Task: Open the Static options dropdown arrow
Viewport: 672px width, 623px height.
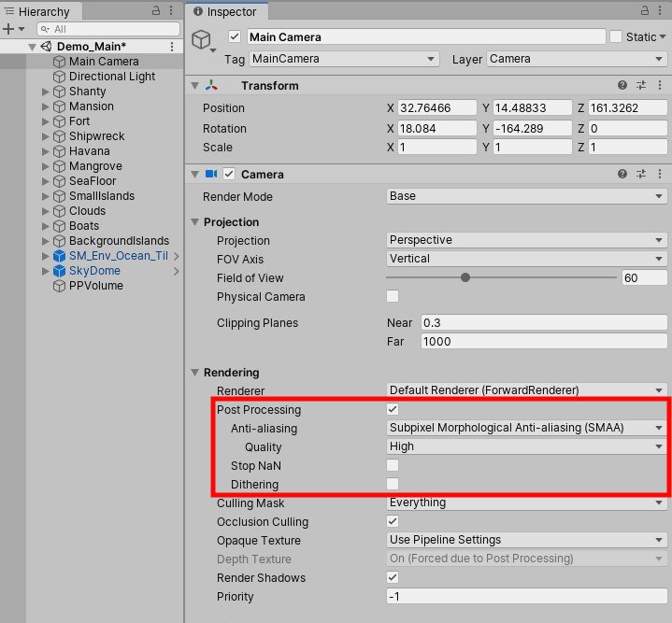Action: point(663,36)
